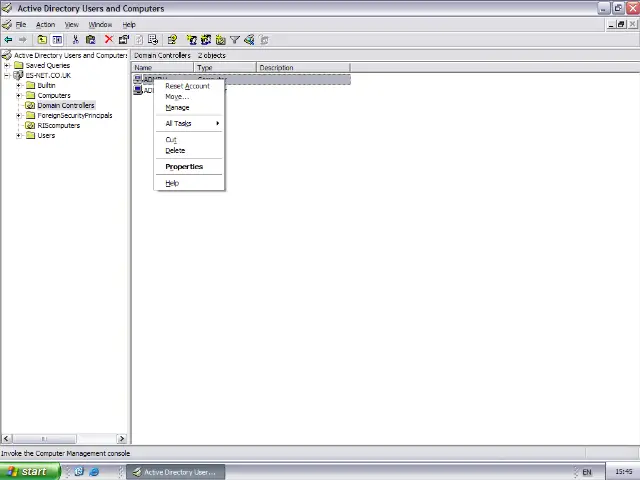Screen dimensions: 640x480
Task: Choose Properties from the context menu
Action: [x=189, y=167]
